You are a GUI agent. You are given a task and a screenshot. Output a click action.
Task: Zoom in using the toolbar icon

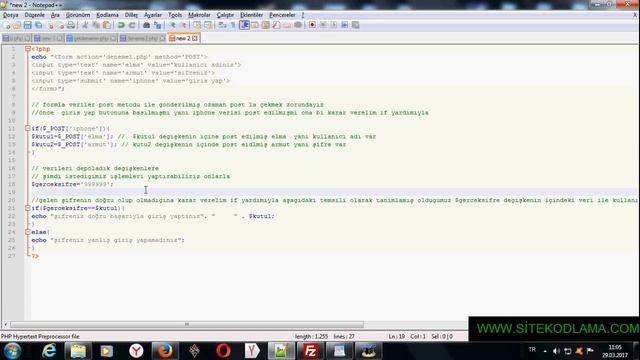173,25
